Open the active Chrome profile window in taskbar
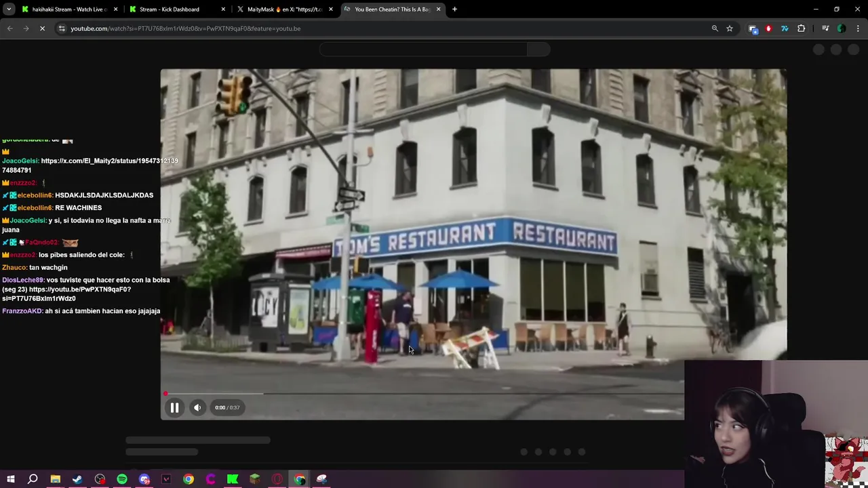The image size is (868, 488). (x=300, y=479)
